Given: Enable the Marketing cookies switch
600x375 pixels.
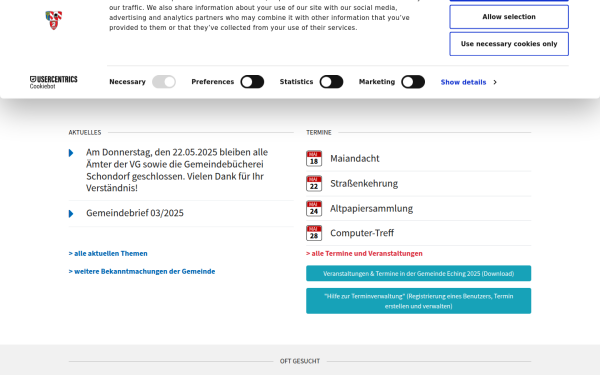Looking at the screenshot, I should click(x=413, y=82).
